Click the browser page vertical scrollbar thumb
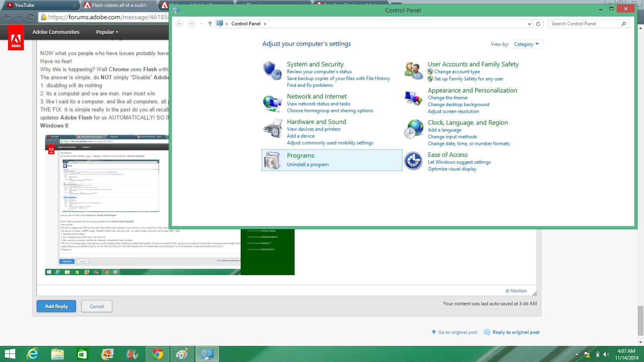 tap(641, 321)
